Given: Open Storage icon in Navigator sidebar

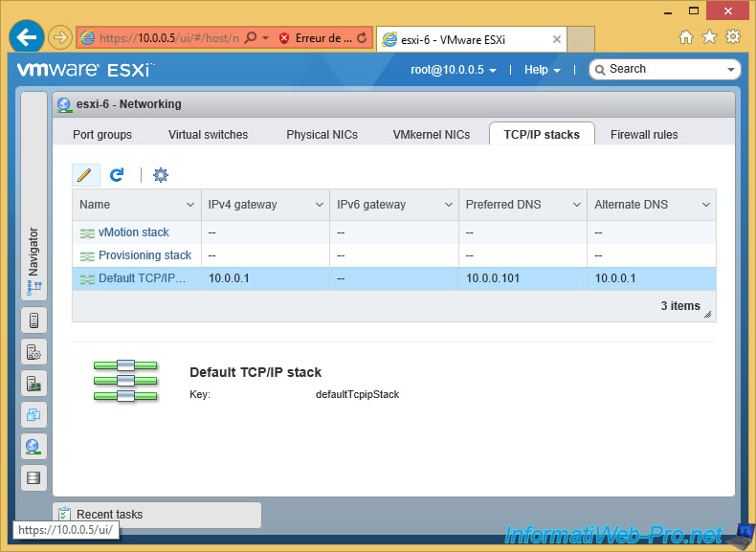Looking at the screenshot, I should 33,477.
